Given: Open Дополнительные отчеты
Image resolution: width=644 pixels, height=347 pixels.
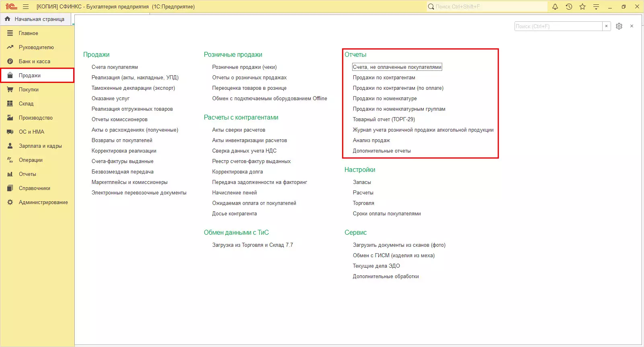Looking at the screenshot, I should tap(382, 151).
